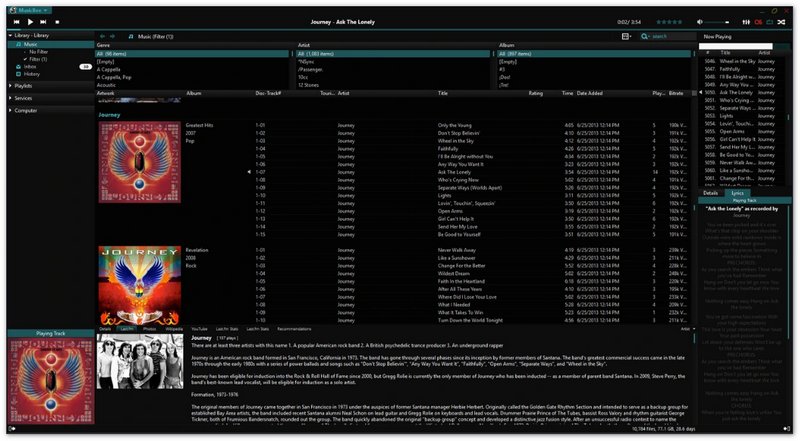Click the search magnifier dropdown

pos(645,36)
